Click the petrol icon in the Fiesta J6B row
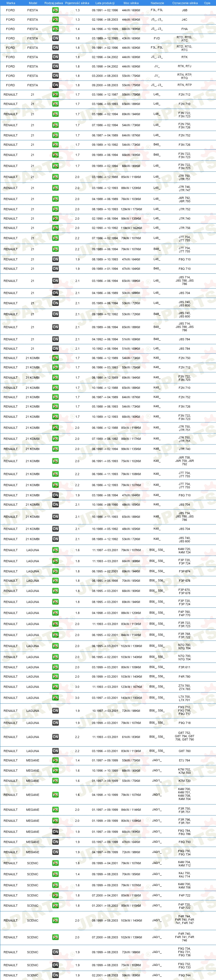216x980 pixels. [x=55, y=10]
